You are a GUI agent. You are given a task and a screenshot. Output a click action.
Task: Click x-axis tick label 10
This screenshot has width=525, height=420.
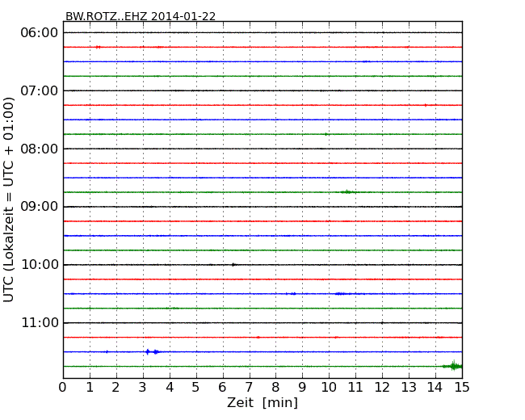tap(329, 388)
